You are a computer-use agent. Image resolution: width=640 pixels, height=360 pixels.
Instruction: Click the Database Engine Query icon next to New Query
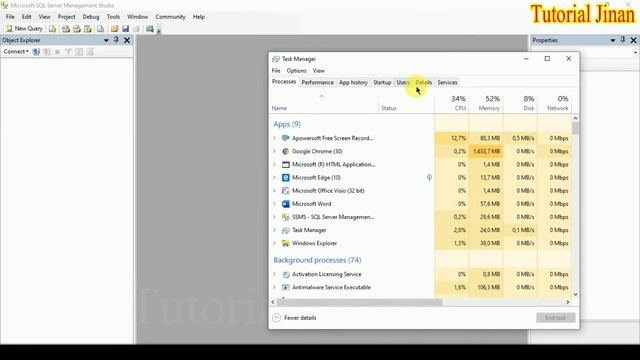coord(52,29)
